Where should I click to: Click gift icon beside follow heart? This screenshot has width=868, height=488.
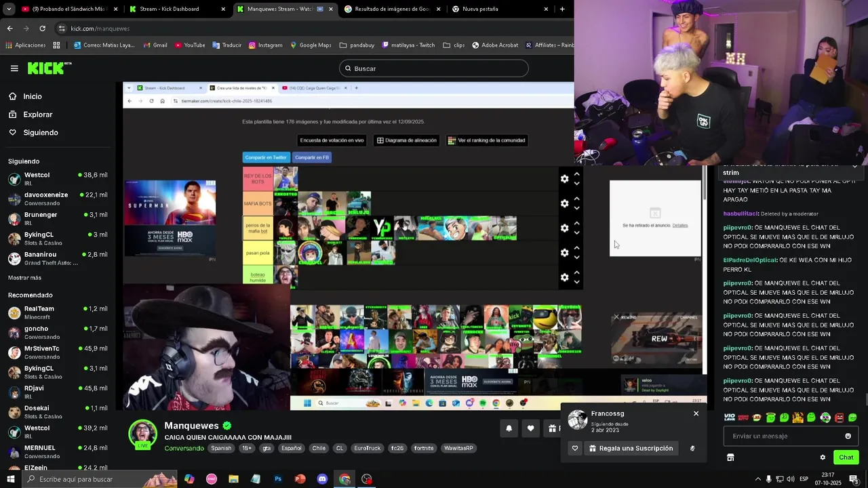(553, 428)
